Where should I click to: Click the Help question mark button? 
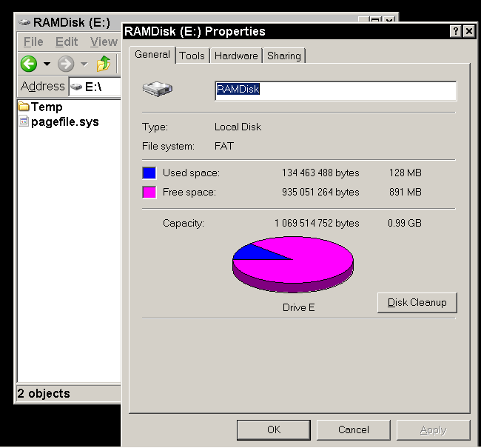[x=456, y=31]
